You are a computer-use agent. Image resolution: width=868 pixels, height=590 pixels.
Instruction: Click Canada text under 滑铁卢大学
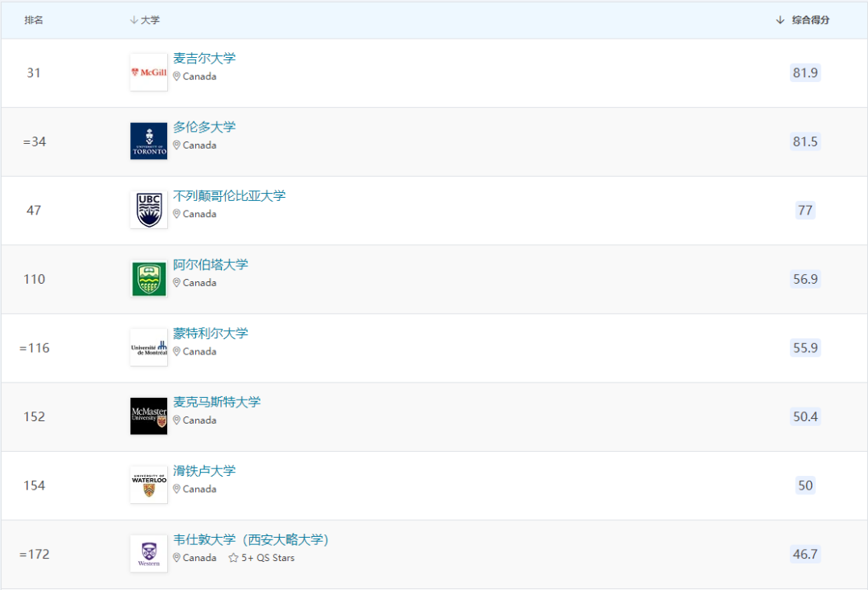click(x=200, y=490)
